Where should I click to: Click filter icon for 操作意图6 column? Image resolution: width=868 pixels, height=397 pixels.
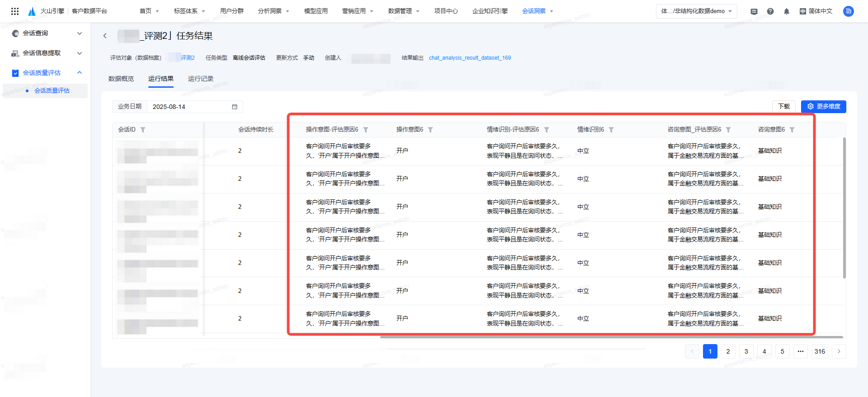(430, 130)
